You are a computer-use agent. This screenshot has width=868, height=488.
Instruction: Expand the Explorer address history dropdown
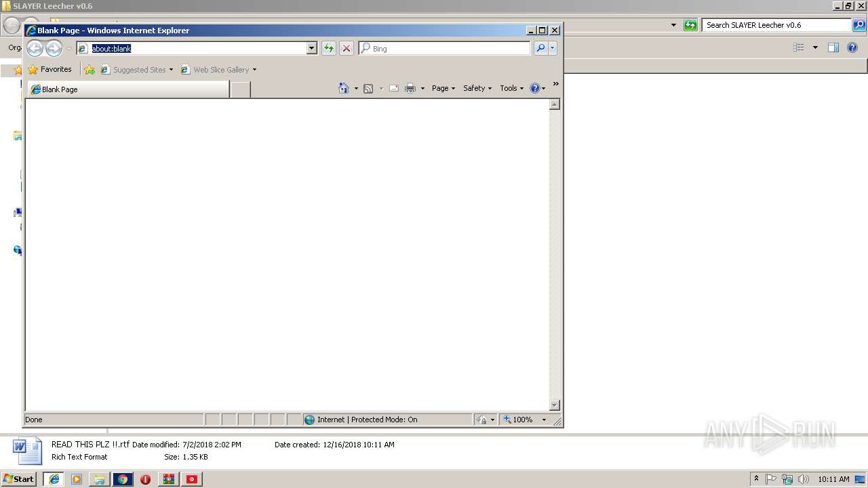click(673, 25)
